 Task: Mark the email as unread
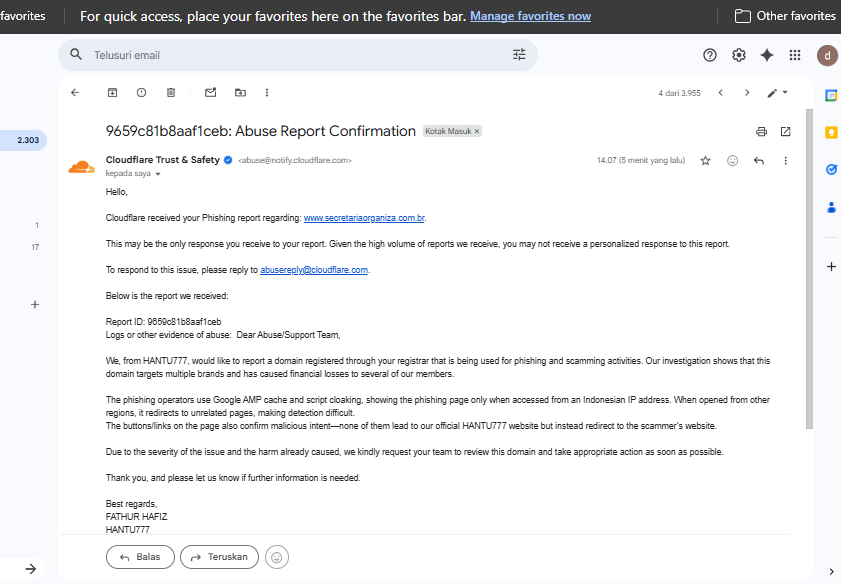[210, 93]
